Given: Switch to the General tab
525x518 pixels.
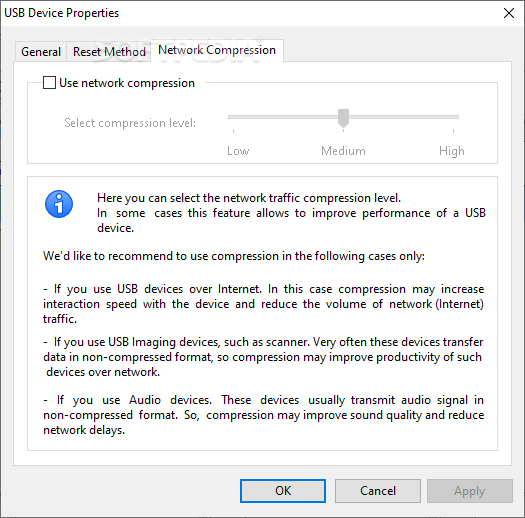Looking at the screenshot, I should pos(41,52).
